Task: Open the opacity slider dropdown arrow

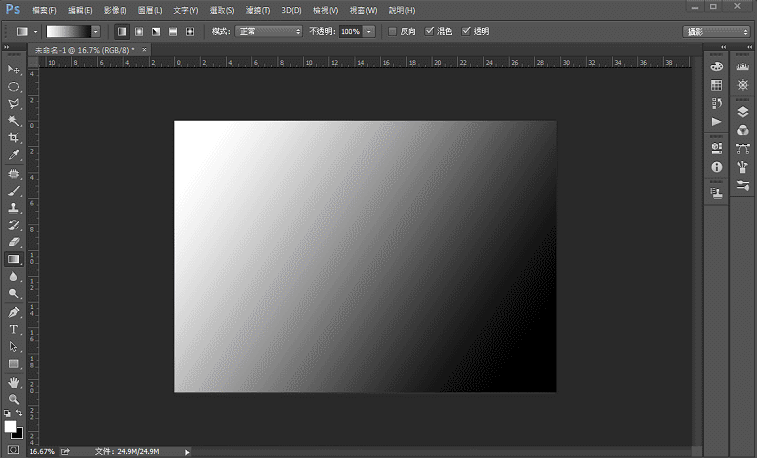Action: [369, 31]
